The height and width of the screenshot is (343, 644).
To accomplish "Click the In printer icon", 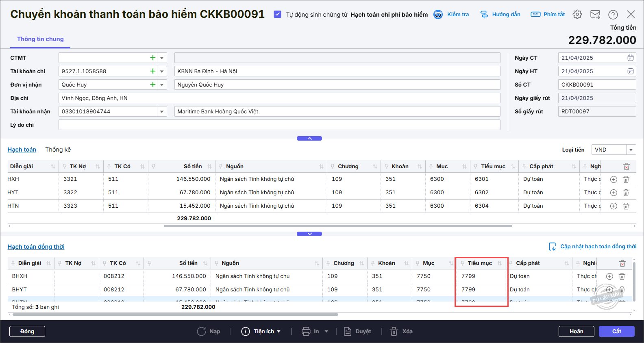I will tap(306, 332).
